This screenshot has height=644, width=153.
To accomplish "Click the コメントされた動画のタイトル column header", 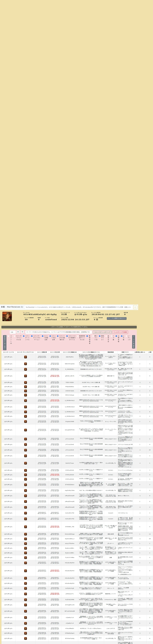I will 91,352.
